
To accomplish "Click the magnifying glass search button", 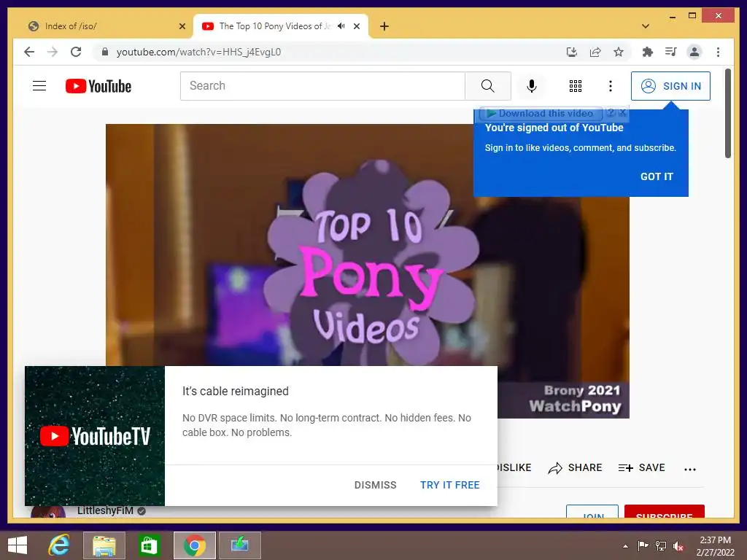I will click(x=488, y=86).
